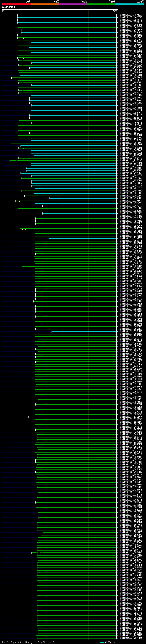Image resolution: width=146 pixels, height=644 pixels.
Task: Choose the UniRef100_Q01517 hit
Action: click(x=131, y=188)
